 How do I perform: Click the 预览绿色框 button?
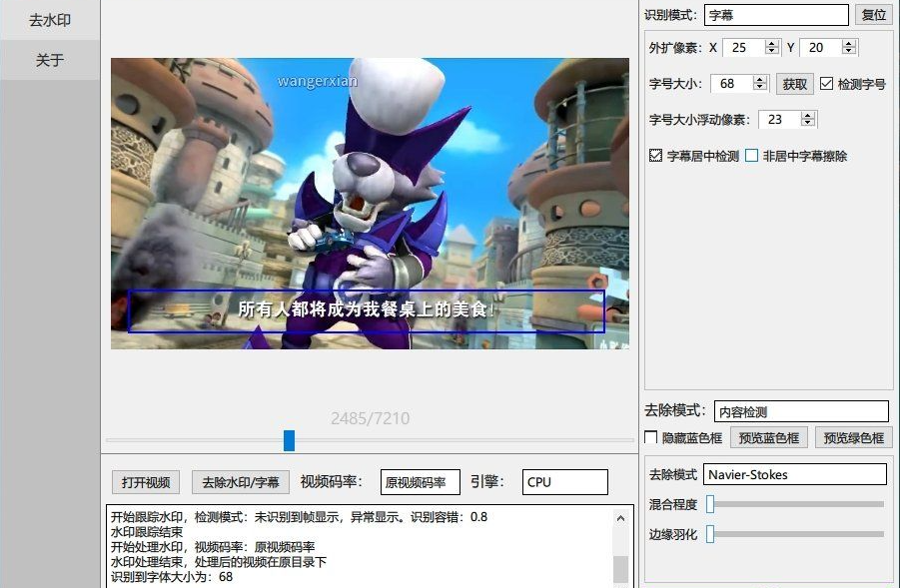(x=854, y=438)
